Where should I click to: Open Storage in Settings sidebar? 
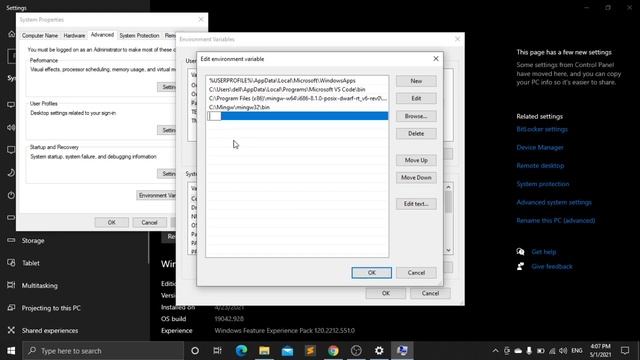33,241
